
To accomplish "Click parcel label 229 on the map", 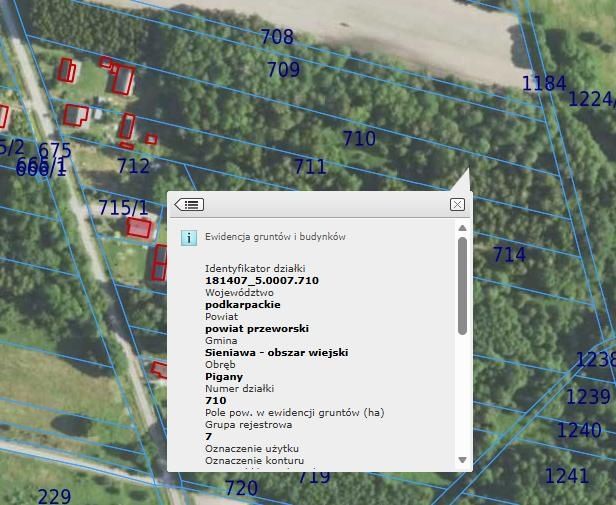I will point(55,496).
